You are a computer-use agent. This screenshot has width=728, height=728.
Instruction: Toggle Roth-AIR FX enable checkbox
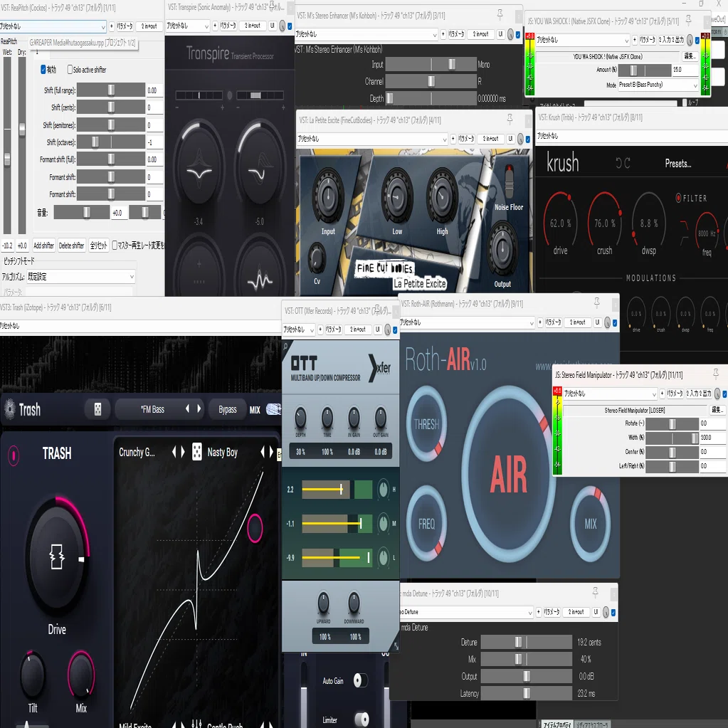[615, 322]
